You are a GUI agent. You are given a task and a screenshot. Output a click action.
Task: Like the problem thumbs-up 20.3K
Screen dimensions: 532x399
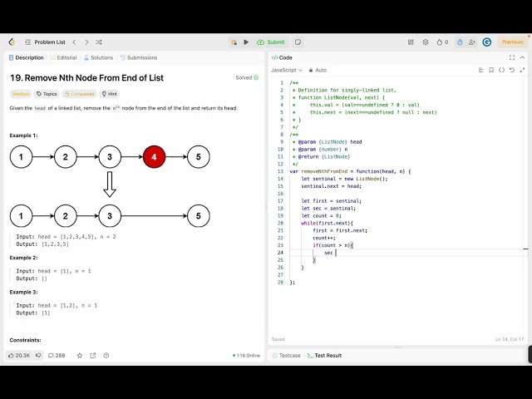pos(19,356)
